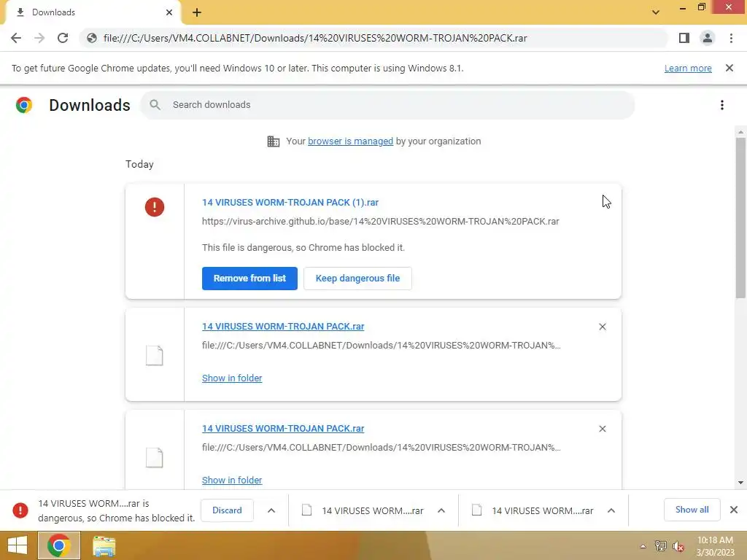Viewport: 747px width, 560px height.
Task: Click the github.io source URL text
Action: tap(381, 222)
